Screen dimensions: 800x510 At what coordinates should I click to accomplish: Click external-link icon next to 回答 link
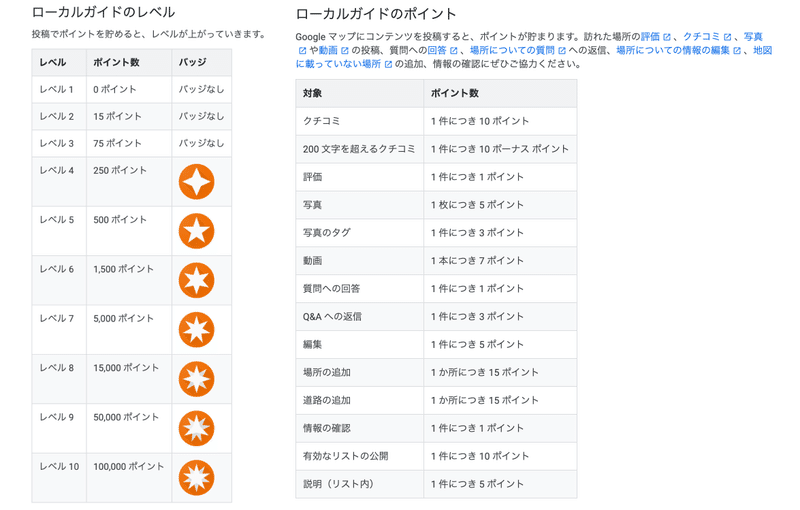pyautogui.click(x=454, y=50)
